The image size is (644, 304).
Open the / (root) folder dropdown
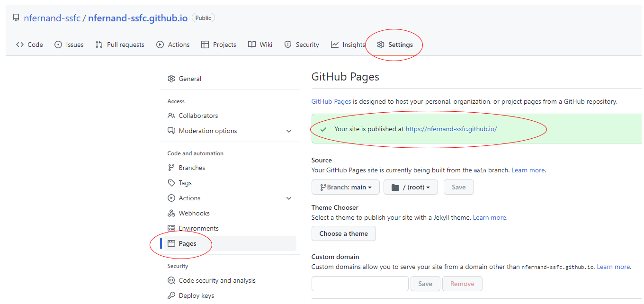[411, 187]
